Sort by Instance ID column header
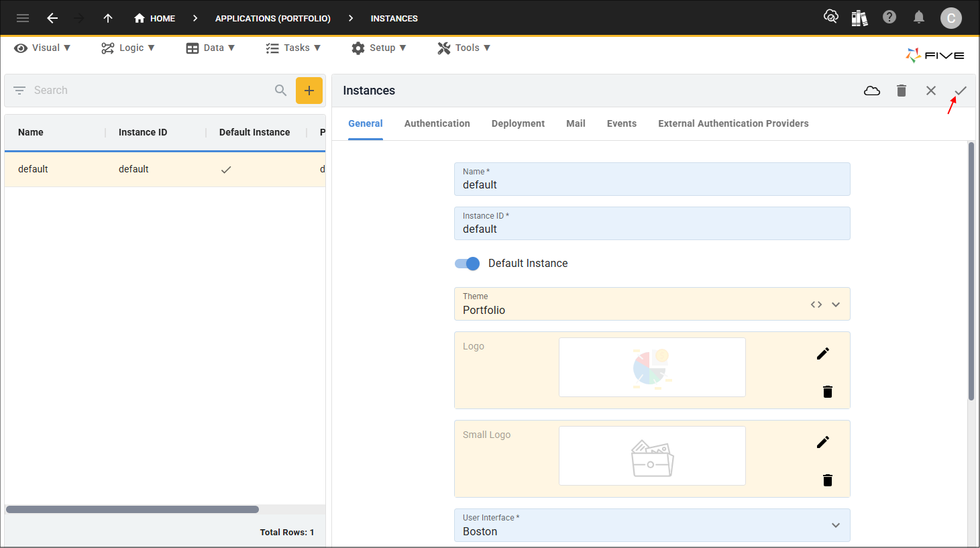980x548 pixels. click(x=143, y=132)
